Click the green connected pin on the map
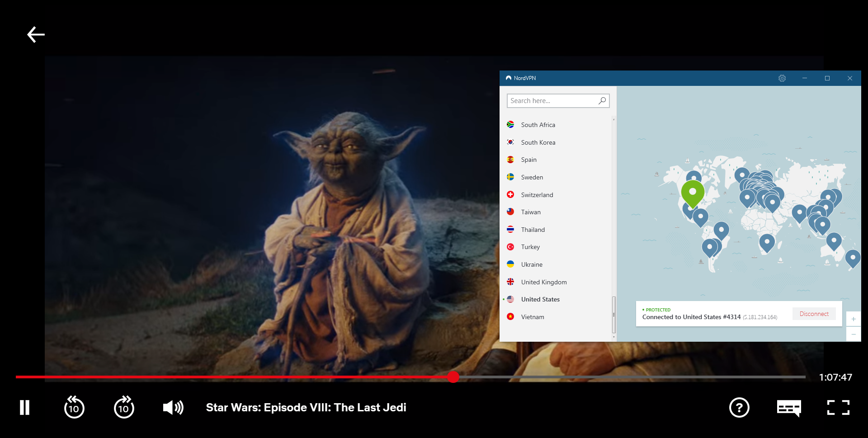 point(693,193)
